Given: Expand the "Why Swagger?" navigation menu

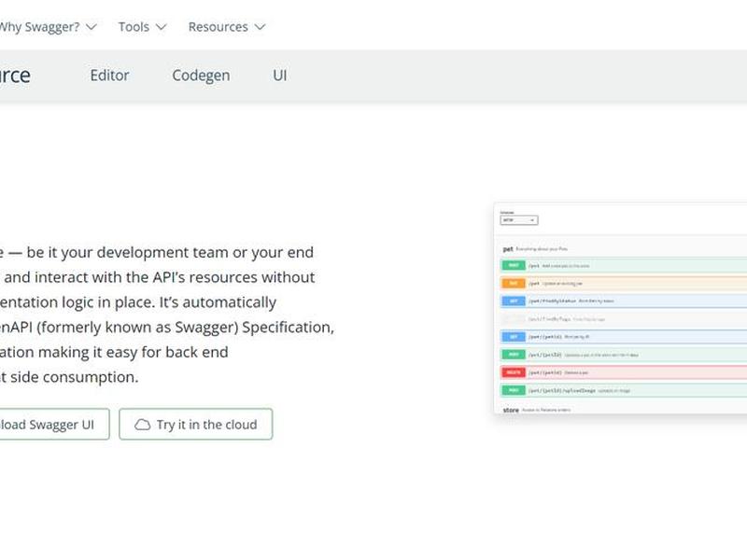Looking at the screenshot, I should [x=47, y=27].
